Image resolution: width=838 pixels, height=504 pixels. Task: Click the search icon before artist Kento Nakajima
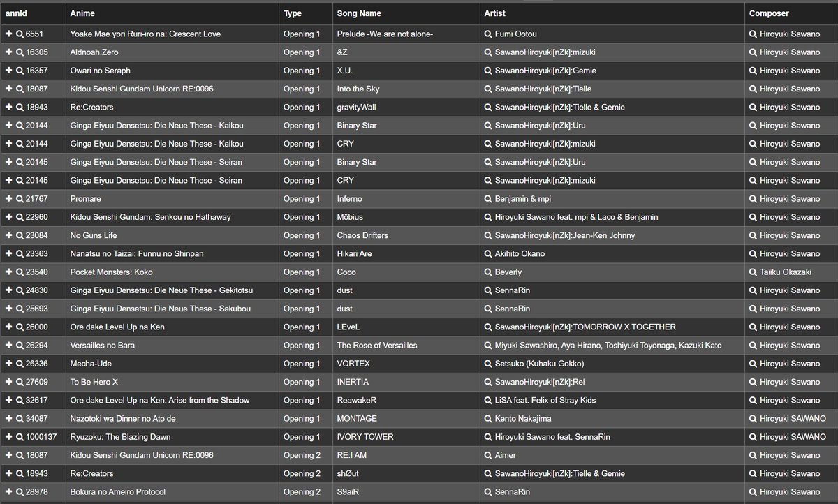(487, 418)
